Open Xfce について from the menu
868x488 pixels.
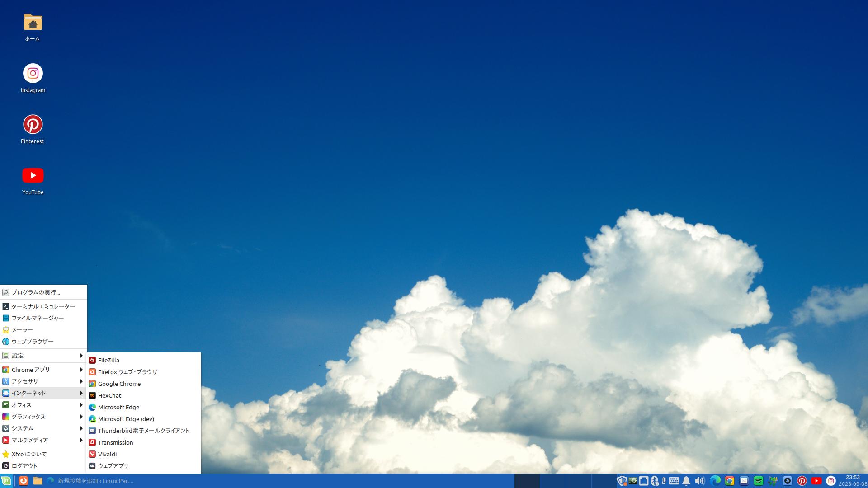[43, 454]
